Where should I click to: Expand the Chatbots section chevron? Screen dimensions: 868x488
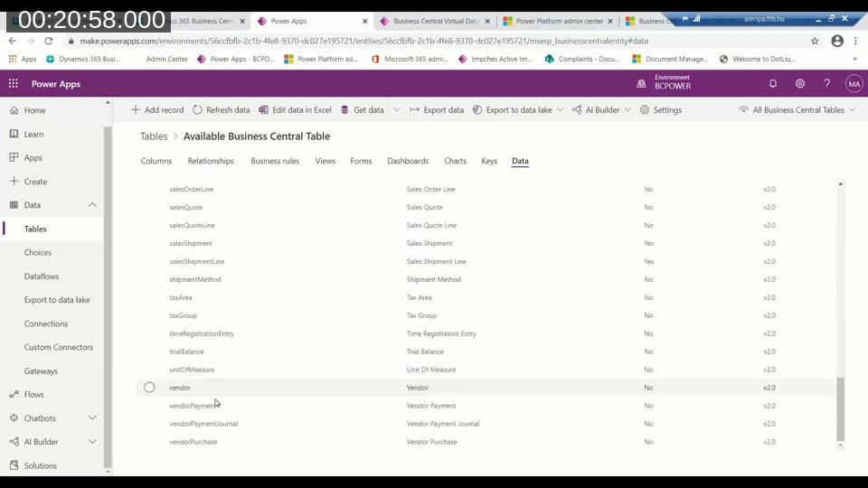pos(92,418)
